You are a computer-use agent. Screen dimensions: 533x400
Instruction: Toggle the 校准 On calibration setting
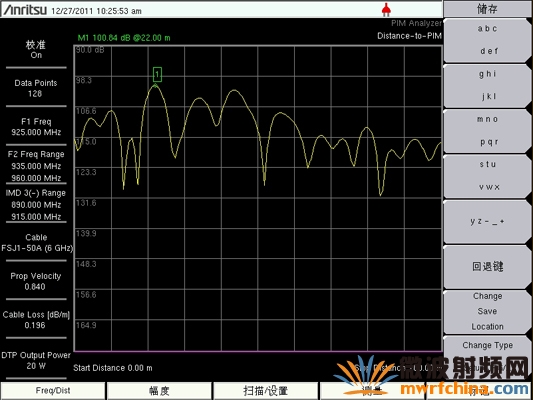click(36, 49)
